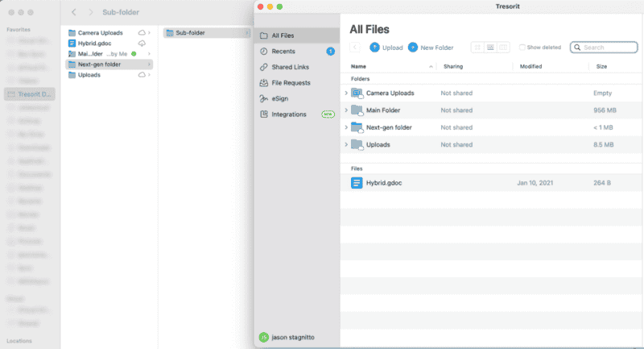644x349 pixels.
Task: Expand Sub-folder chevron in Finder
Action: pyautogui.click(x=247, y=32)
